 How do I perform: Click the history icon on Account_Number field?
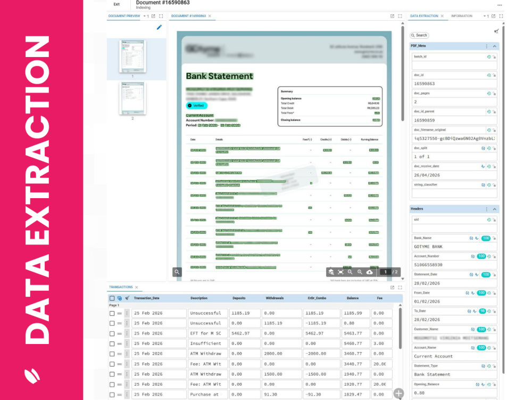[489, 256]
